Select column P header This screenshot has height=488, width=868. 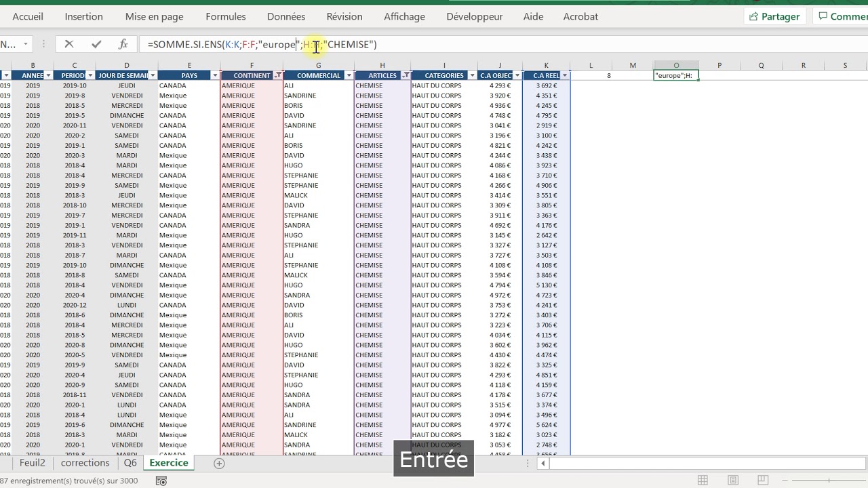(x=719, y=65)
